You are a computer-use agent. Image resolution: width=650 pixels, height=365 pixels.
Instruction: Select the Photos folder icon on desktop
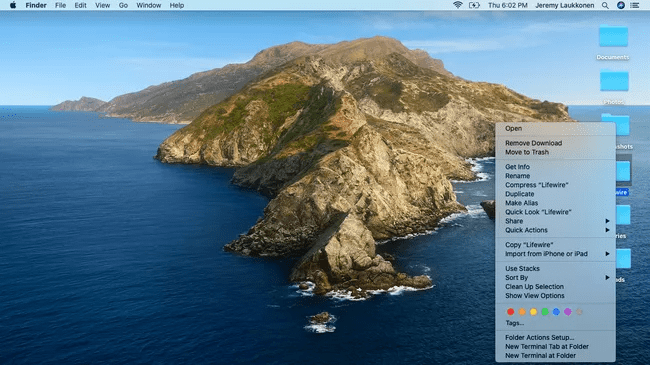click(x=614, y=80)
